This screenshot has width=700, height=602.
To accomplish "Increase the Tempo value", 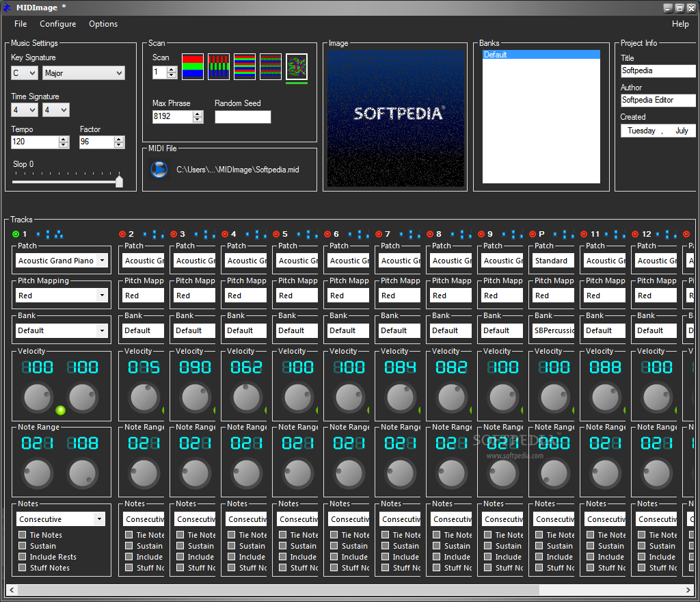I will tap(64, 140).
